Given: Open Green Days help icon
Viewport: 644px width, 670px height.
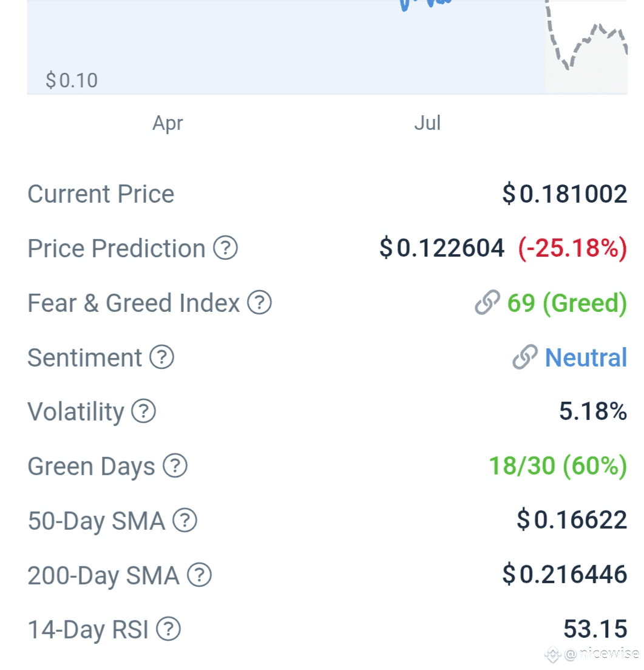Looking at the screenshot, I should point(175,465).
